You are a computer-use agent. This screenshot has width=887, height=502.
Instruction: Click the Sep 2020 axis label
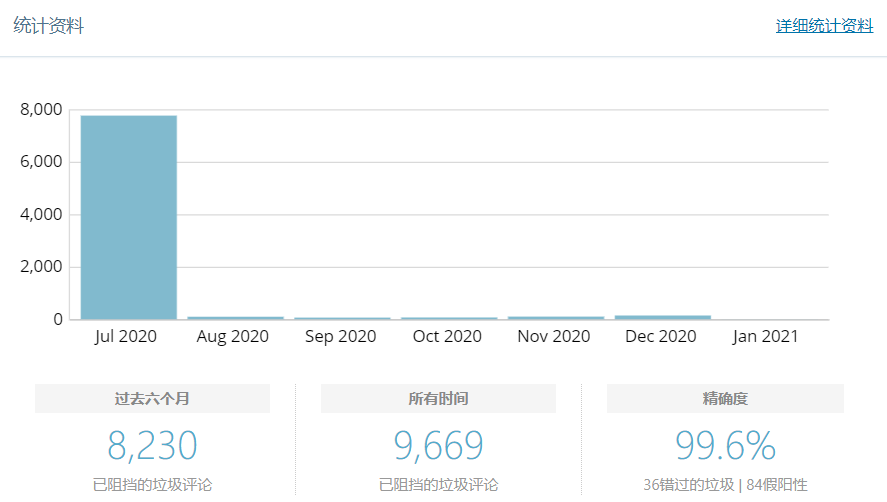pyautogui.click(x=341, y=336)
